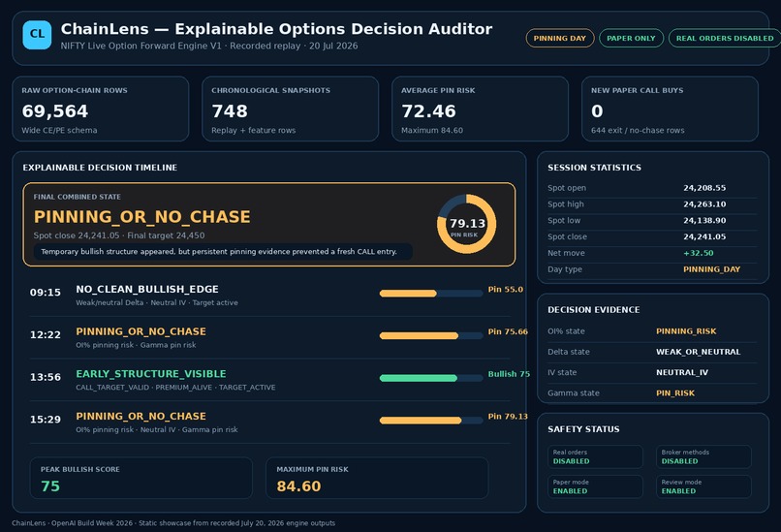The height and width of the screenshot is (532, 781).
Task: Click the Maximum Pin Risk 84.60 card
Action: (x=377, y=478)
